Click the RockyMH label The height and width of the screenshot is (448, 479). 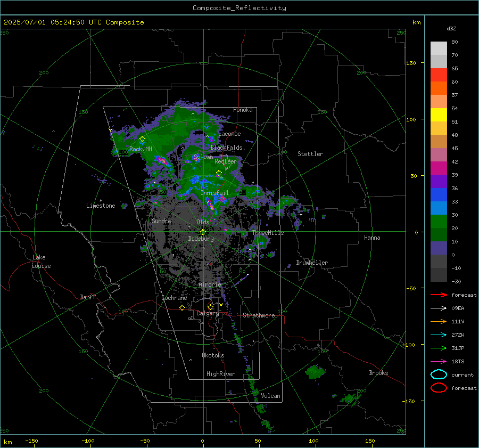(x=141, y=149)
